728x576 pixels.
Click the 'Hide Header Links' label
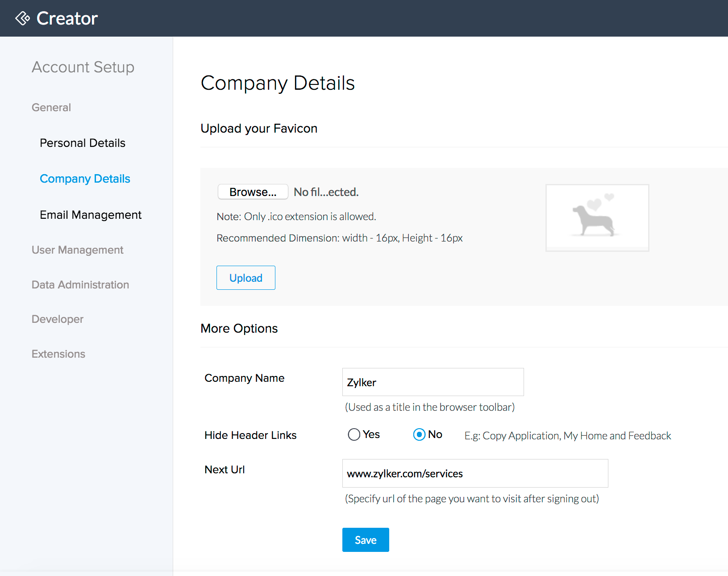(x=250, y=435)
